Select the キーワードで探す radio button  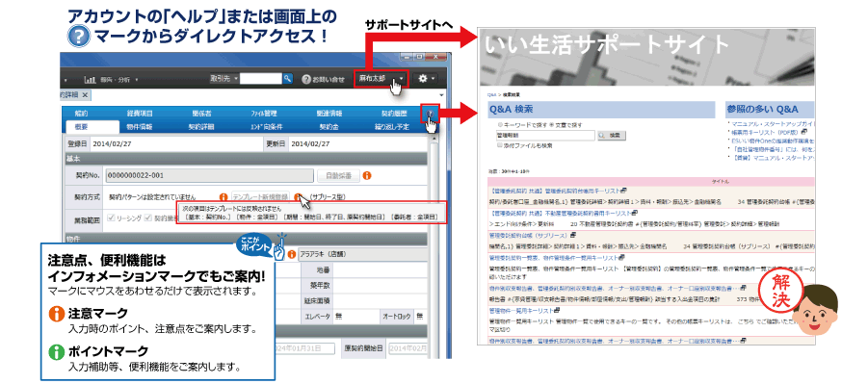coord(500,125)
